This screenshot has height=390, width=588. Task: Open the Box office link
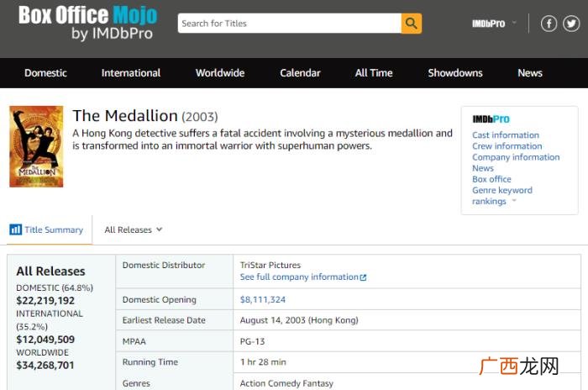pyautogui.click(x=491, y=179)
